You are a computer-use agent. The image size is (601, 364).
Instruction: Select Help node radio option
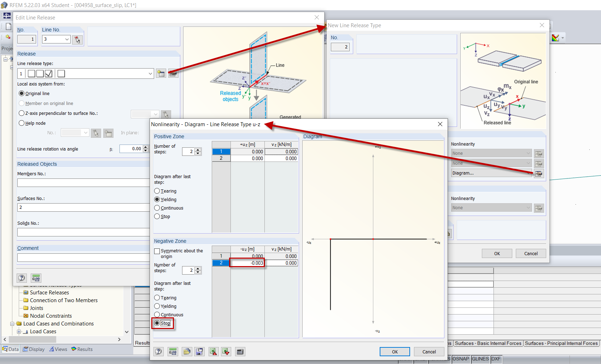pyautogui.click(x=22, y=123)
